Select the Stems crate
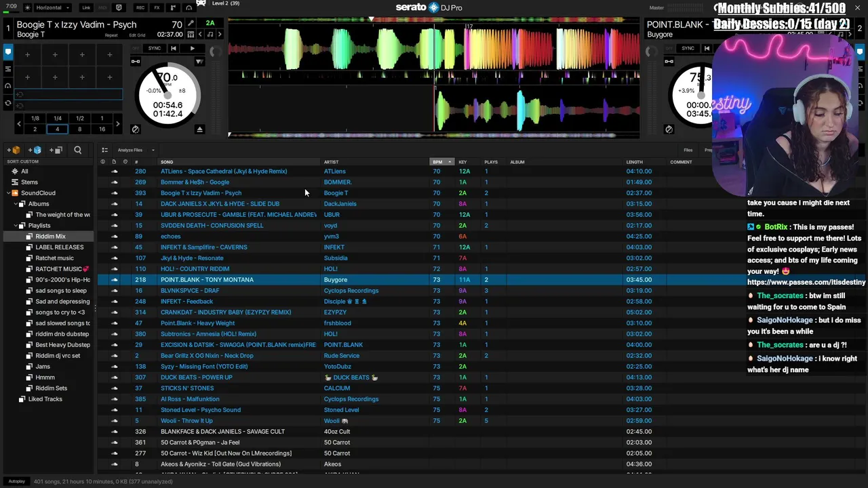 [29, 182]
